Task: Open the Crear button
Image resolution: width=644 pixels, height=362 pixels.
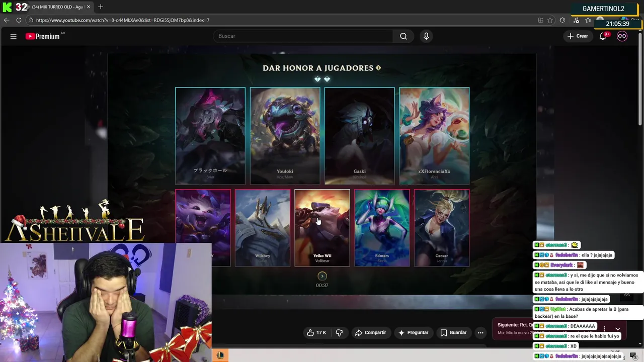Action: [578, 36]
